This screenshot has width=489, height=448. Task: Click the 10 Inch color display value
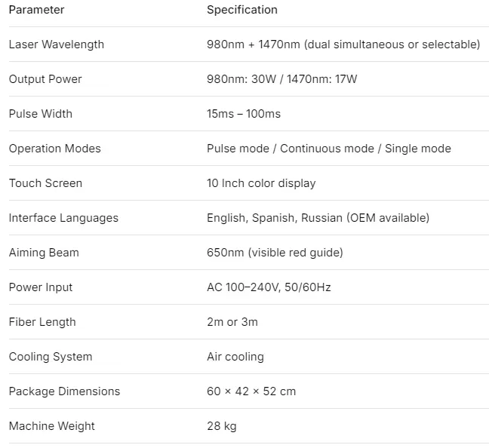(261, 183)
